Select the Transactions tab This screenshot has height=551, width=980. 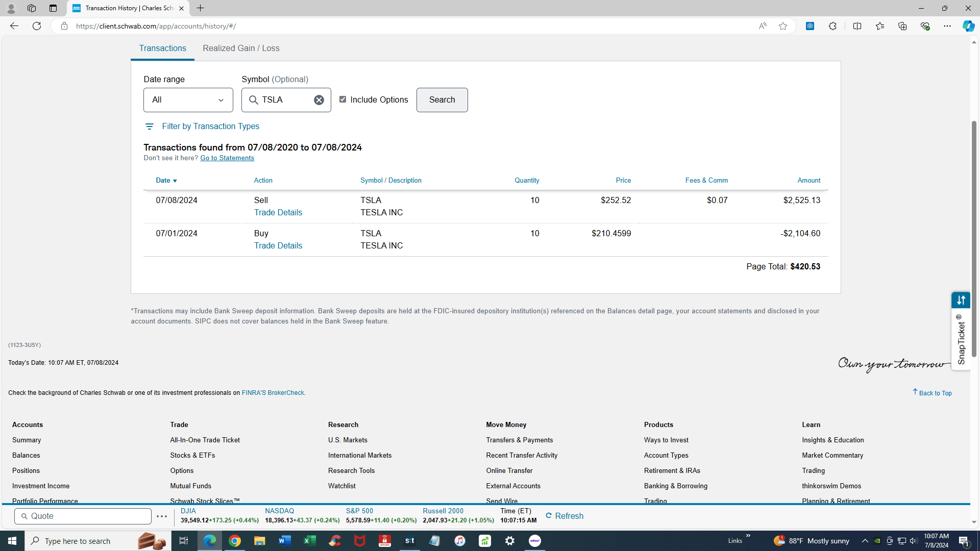[162, 48]
